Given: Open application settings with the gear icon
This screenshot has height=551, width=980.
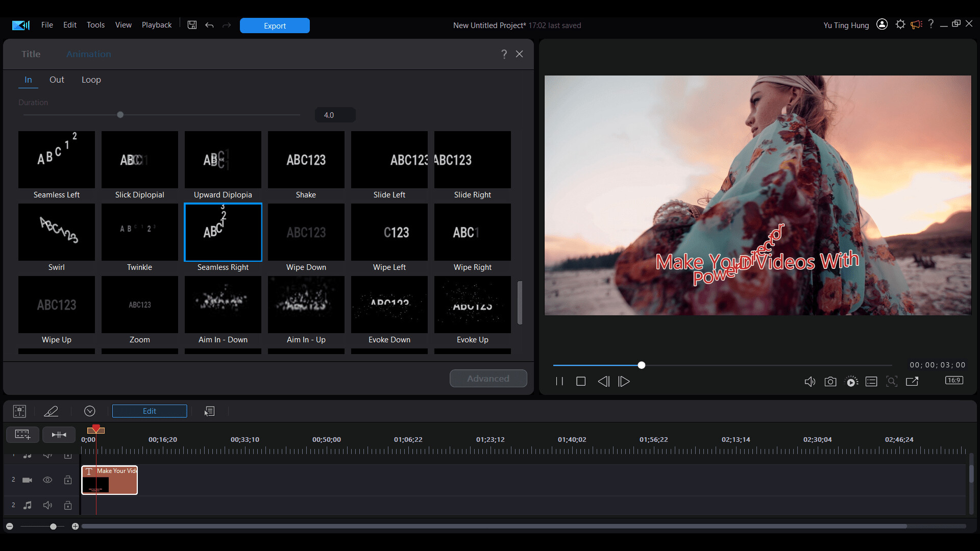Looking at the screenshot, I should coord(900,24).
